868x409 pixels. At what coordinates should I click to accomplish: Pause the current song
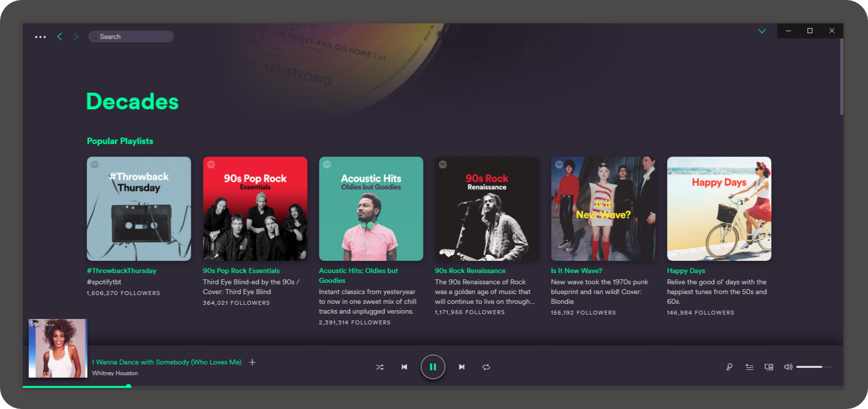pyautogui.click(x=433, y=367)
